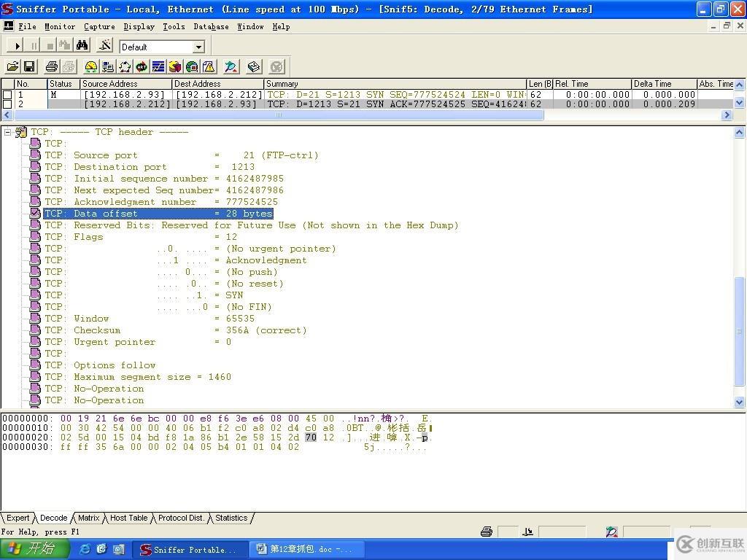Start packet capture with the play button
747x560 pixels.
[x=18, y=46]
